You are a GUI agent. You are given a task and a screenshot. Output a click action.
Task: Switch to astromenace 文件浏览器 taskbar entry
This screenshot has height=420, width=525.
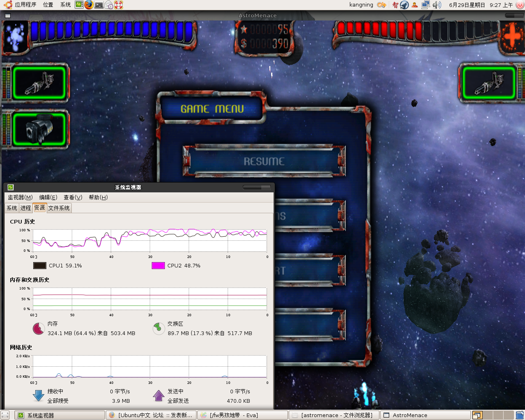tap(334, 415)
